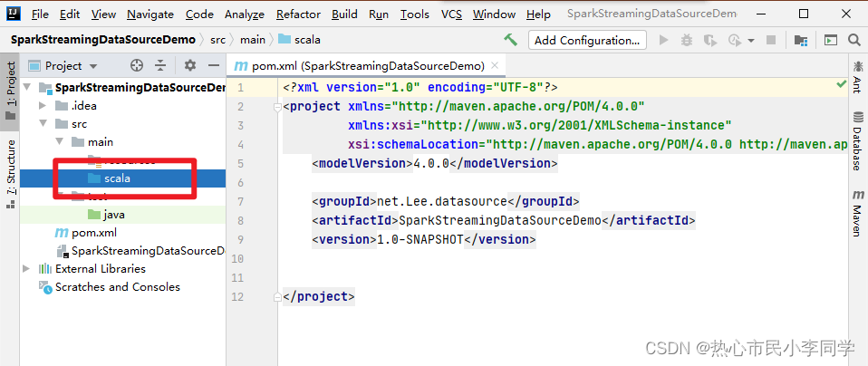Collapse the SparkStreamingDataSourceDemo root node
Image resolution: width=868 pixels, height=366 pixels.
[27, 88]
